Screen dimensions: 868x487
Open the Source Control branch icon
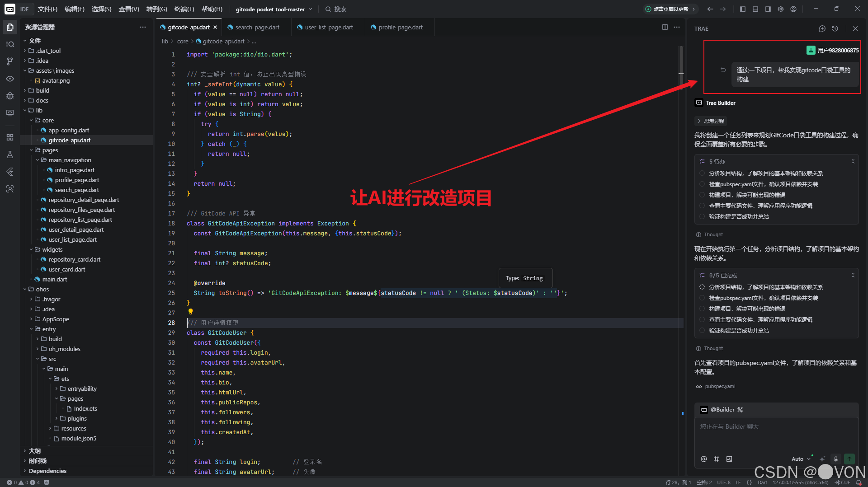10,61
